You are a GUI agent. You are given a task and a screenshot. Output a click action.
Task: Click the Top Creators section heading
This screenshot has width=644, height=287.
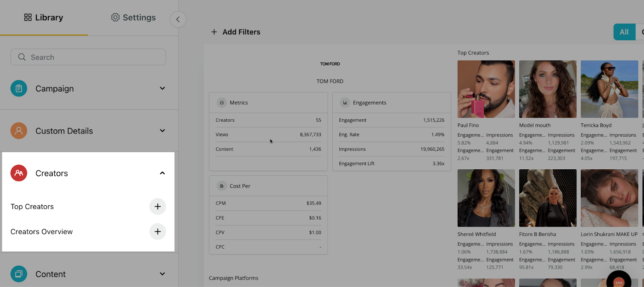pyautogui.click(x=473, y=53)
